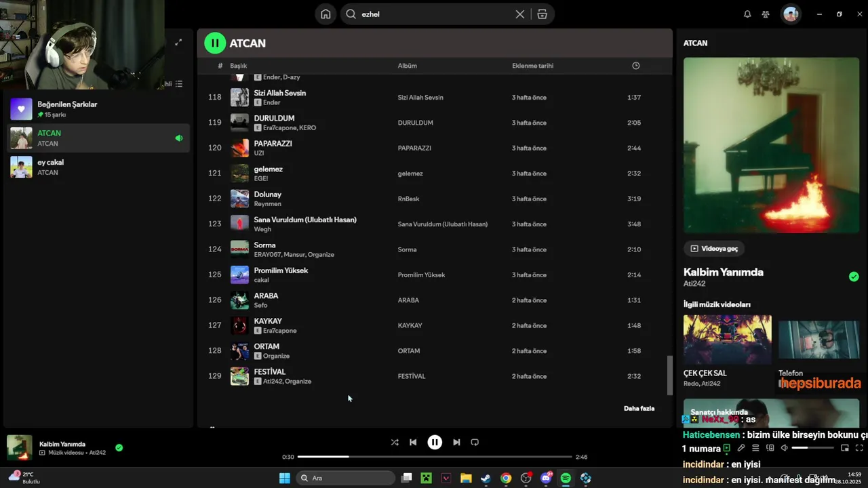
Task: Click the gelemez album link
Action: [410, 174]
